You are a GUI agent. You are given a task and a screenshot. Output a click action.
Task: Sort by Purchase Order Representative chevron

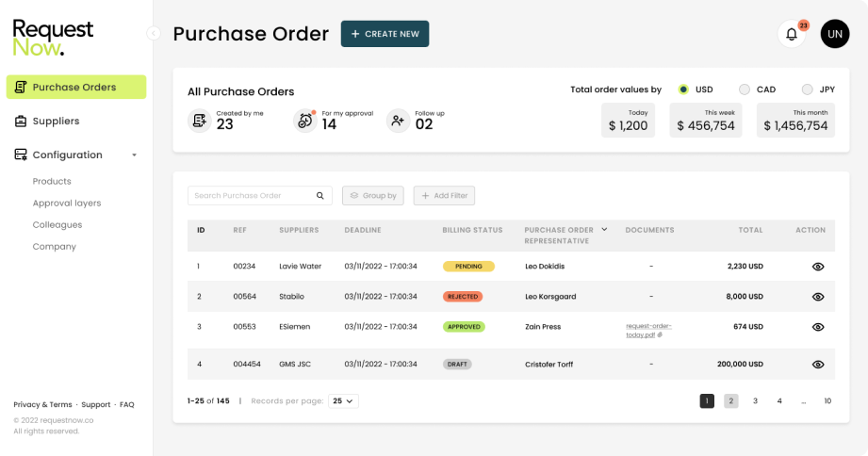coord(604,229)
